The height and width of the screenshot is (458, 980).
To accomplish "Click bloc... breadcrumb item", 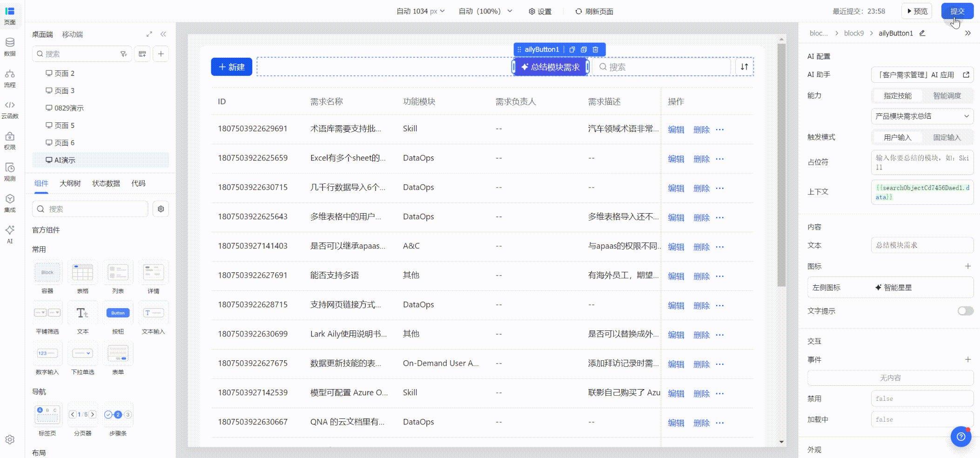I will [819, 33].
